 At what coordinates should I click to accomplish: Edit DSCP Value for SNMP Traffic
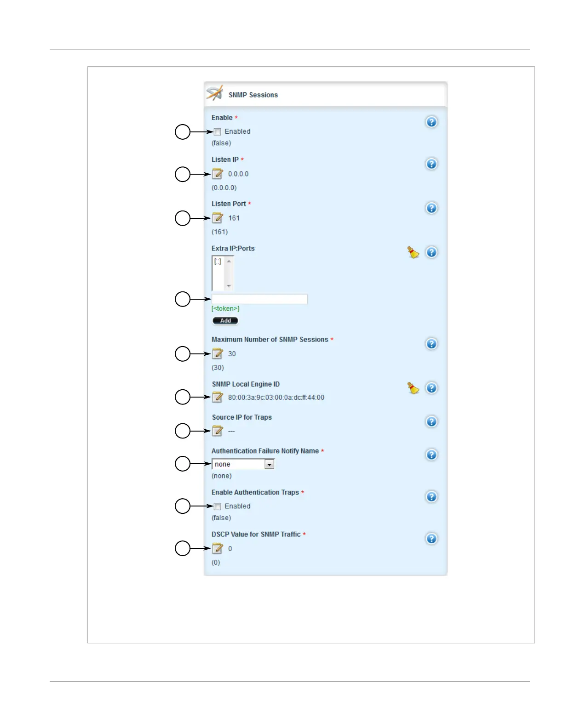[x=217, y=548]
